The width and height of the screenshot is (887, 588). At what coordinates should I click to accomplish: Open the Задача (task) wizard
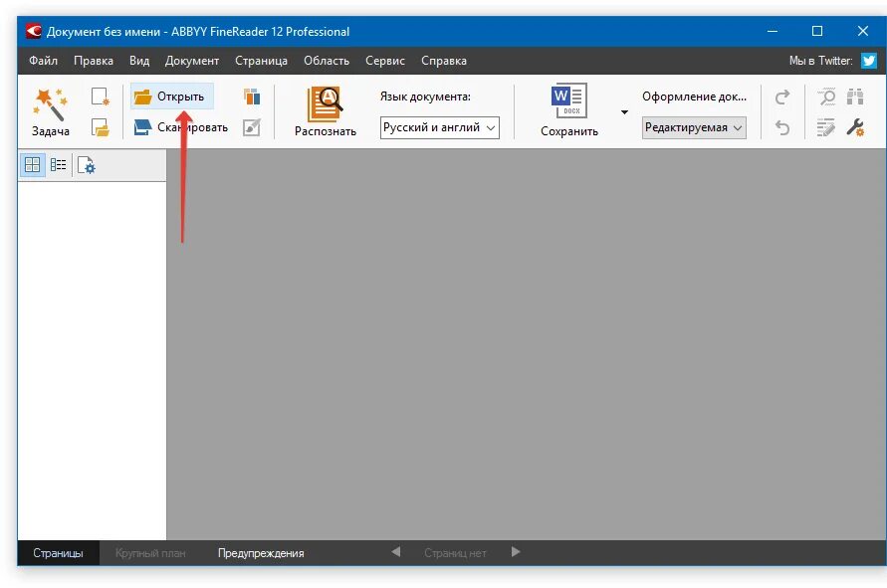click(51, 112)
